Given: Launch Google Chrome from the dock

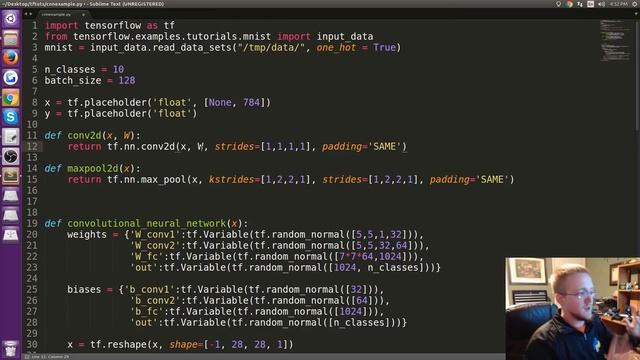Looking at the screenshot, I should tap(11, 98).
